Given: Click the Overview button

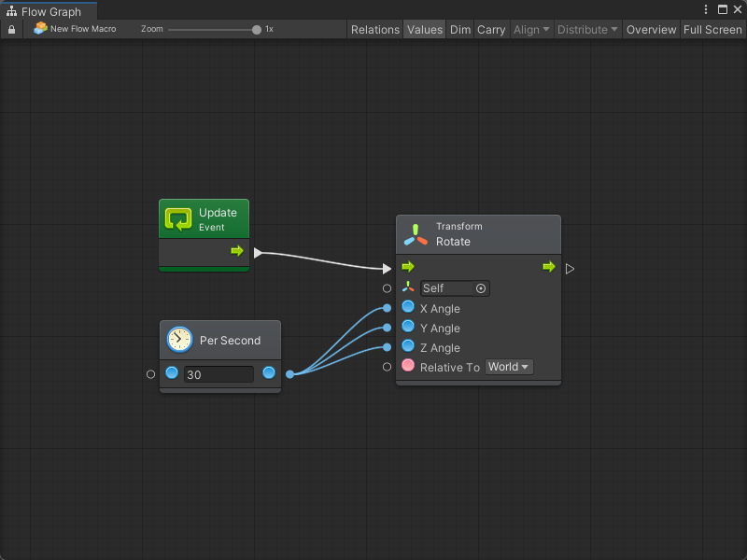Looking at the screenshot, I should click(x=651, y=30).
